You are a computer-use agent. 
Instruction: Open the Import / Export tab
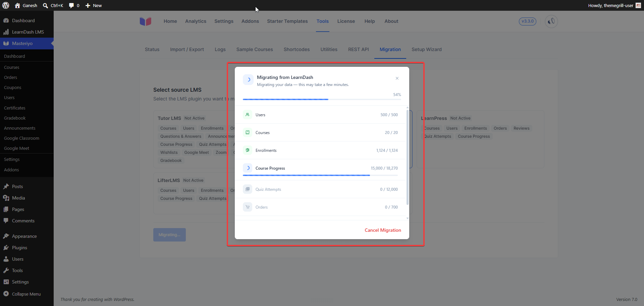coord(187,49)
